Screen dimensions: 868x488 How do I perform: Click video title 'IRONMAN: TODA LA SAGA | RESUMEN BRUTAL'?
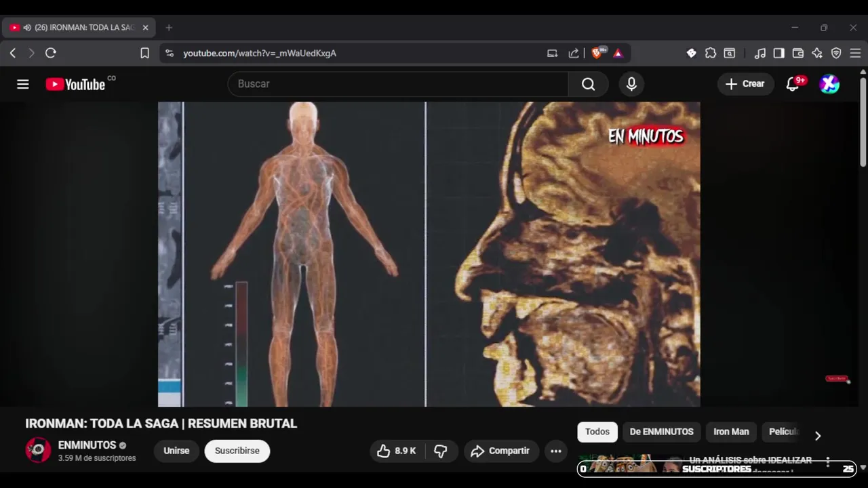161,424
